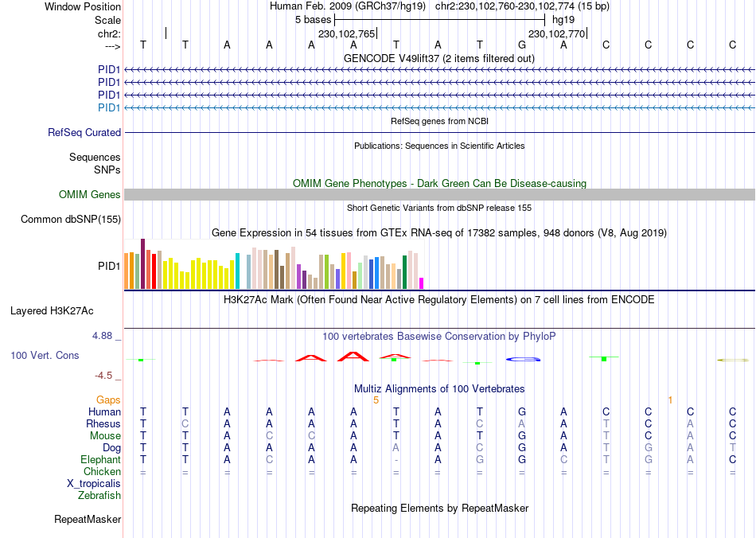Click the Elephant alignment row label
Image resolution: width=756 pixels, height=538 pixels.
(x=101, y=459)
